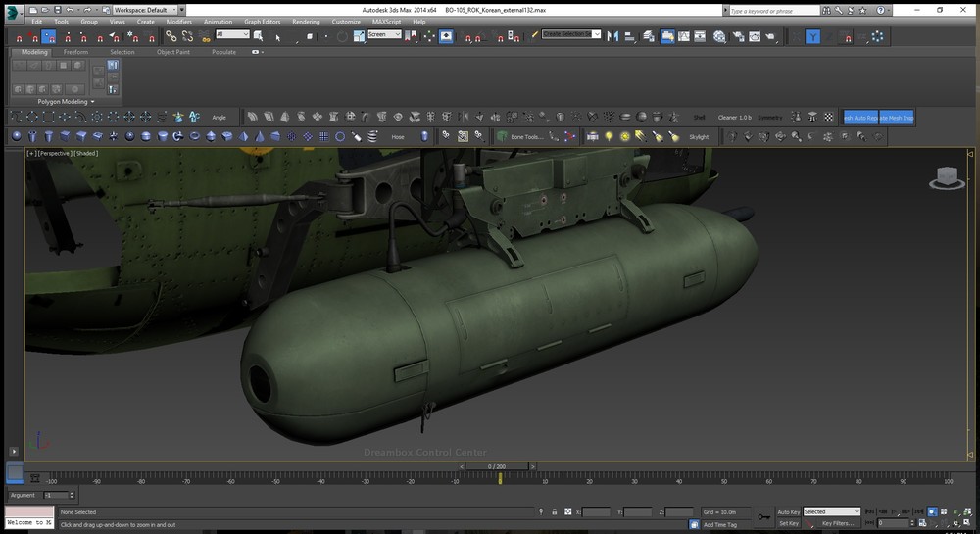Viewport: 980px width, 534px height.
Task: Click the Save File icon in quick access toolbar
Action: point(56,10)
